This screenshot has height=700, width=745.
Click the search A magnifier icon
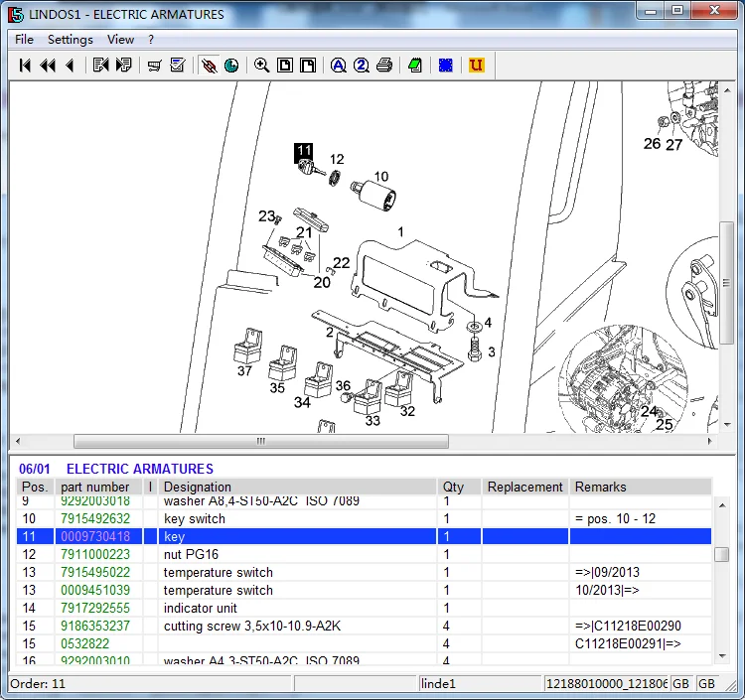tap(339, 66)
